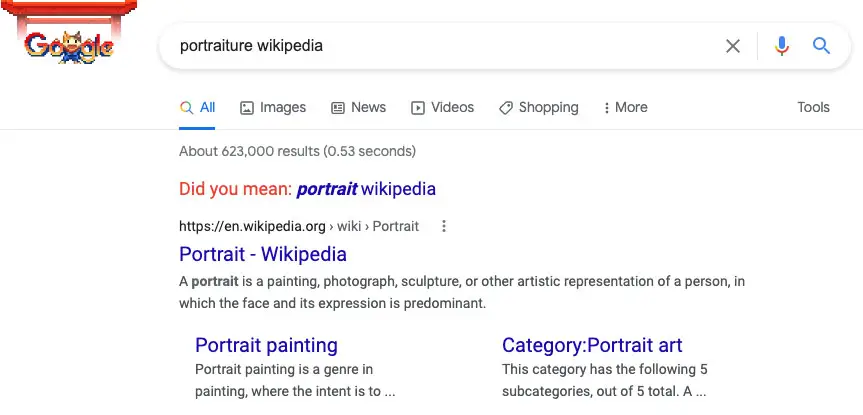Open the More search categories menu
This screenshot has width=863, height=415.
coord(625,107)
